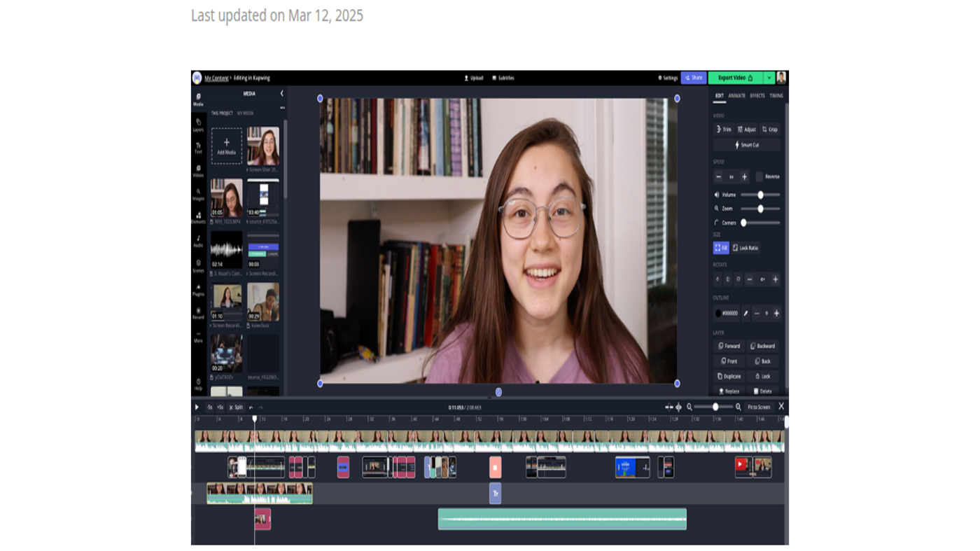Open the Help sidebar item
The image size is (980, 551).
point(198,384)
